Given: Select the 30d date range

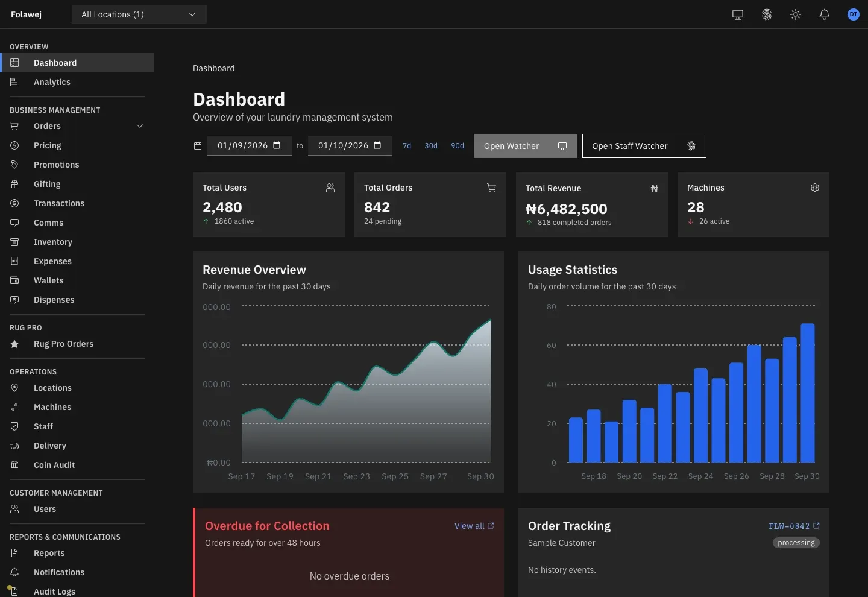Looking at the screenshot, I should point(431,146).
